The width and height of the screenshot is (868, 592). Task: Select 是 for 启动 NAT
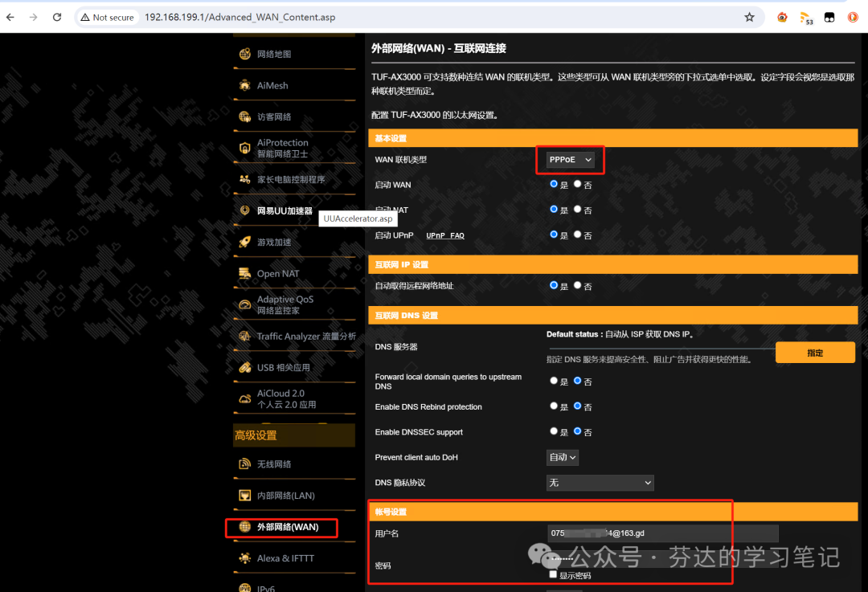coord(554,209)
